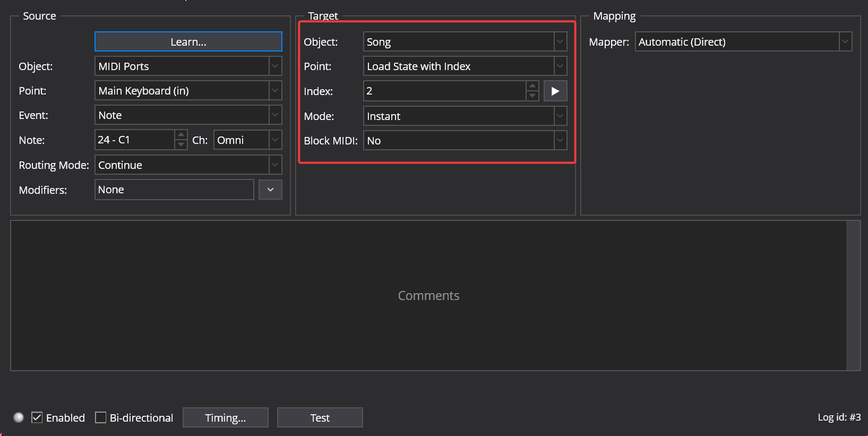Open the Timing... settings button

pos(226,417)
